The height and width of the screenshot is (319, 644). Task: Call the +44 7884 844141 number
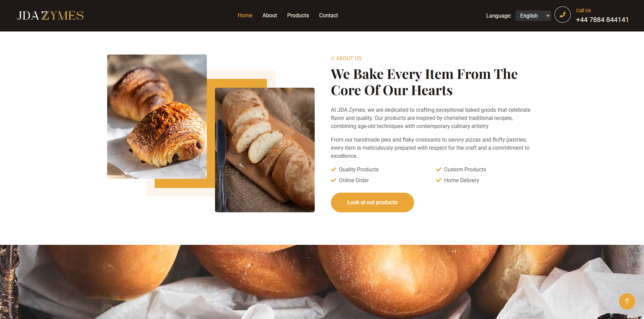[x=602, y=20]
